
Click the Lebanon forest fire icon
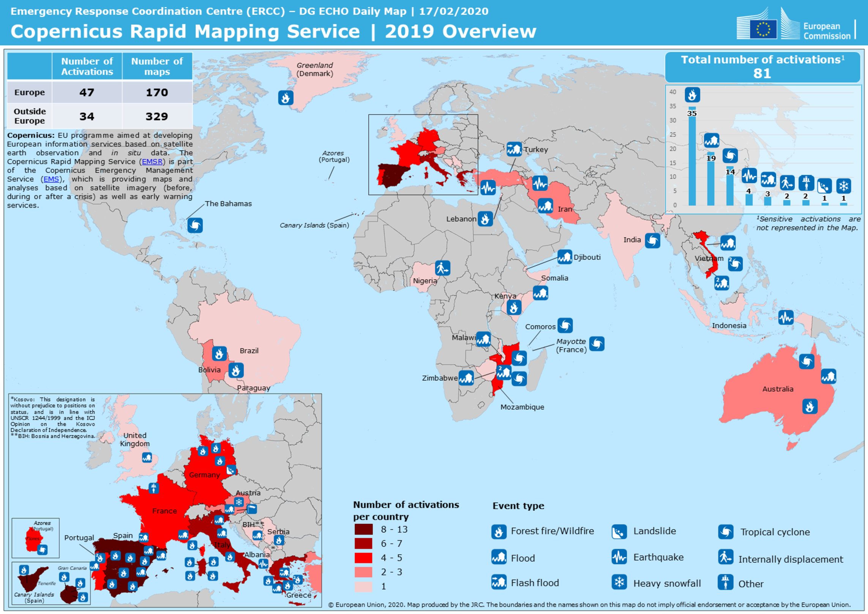pyautogui.click(x=485, y=219)
